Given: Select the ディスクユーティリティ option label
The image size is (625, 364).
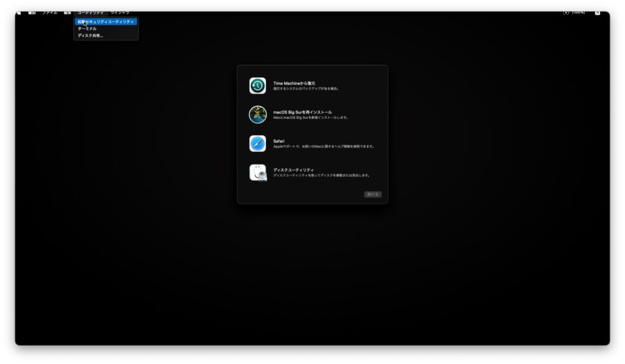Looking at the screenshot, I should click(294, 170).
